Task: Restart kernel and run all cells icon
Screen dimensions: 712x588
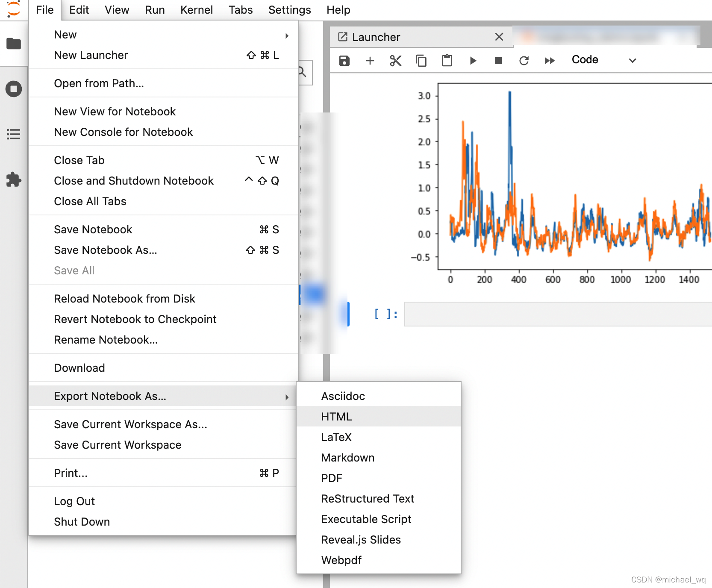Action: coord(550,61)
